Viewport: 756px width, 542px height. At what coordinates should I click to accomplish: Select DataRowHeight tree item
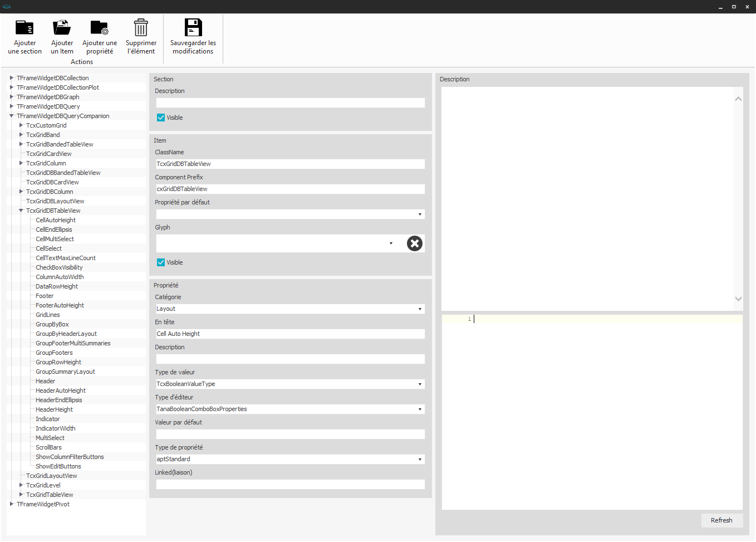click(x=57, y=286)
